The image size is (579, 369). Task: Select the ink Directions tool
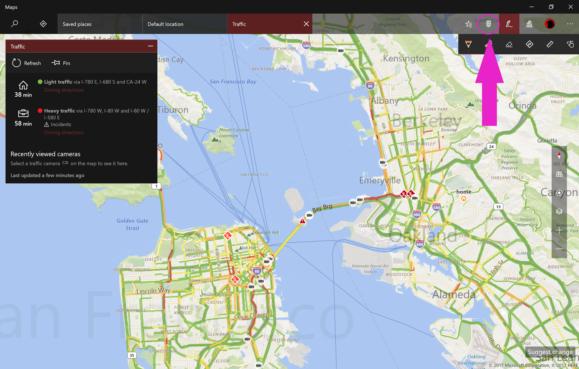click(x=529, y=44)
